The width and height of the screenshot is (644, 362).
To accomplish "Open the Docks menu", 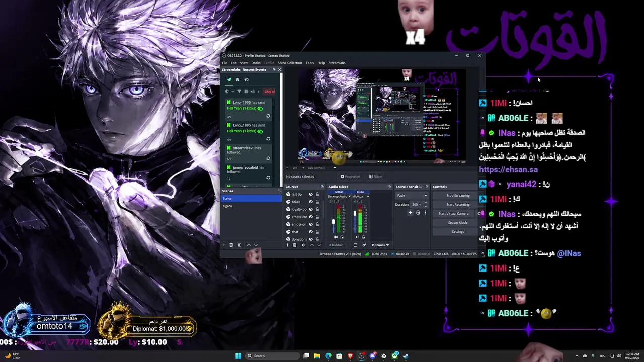I will pyautogui.click(x=256, y=63).
